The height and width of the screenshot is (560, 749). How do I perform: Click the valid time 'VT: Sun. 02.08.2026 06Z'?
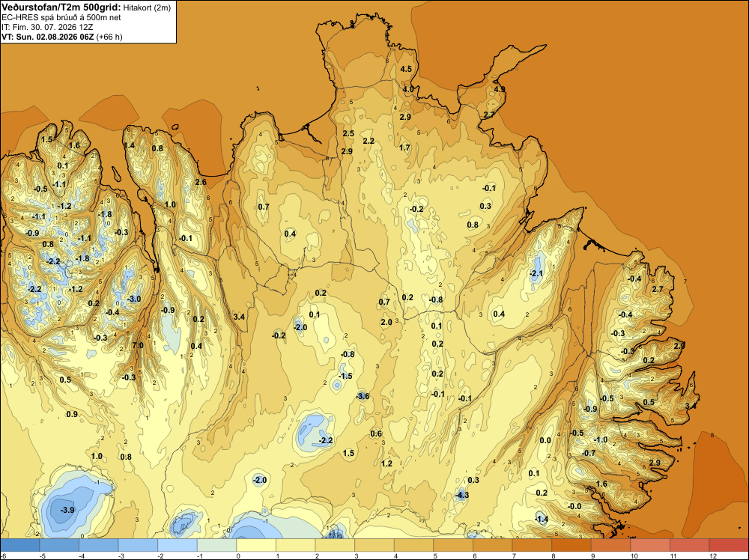pyautogui.click(x=48, y=37)
